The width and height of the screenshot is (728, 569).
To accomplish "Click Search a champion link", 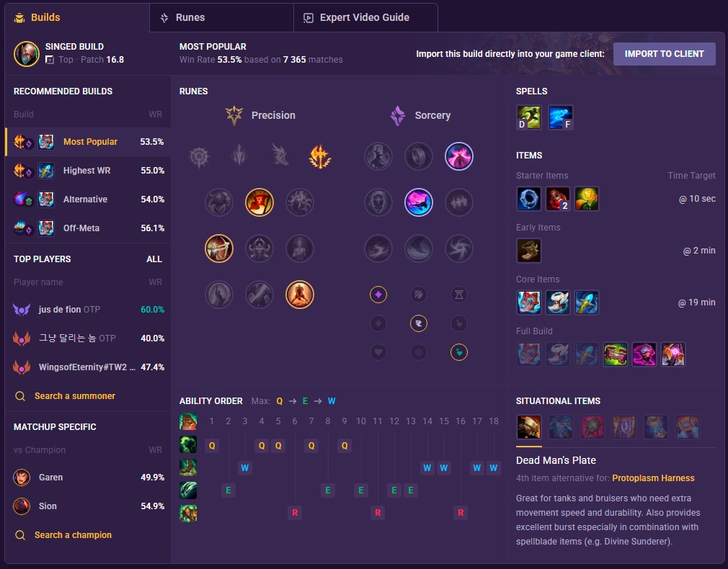I will [73, 534].
